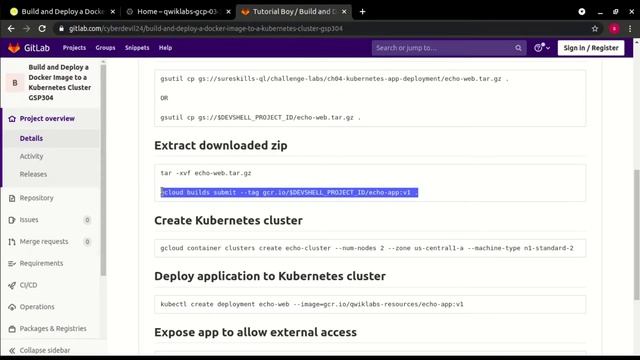Open Operations in sidebar
Image resolution: width=640 pixels, height=360 pixels.
[x=37, y=307]
